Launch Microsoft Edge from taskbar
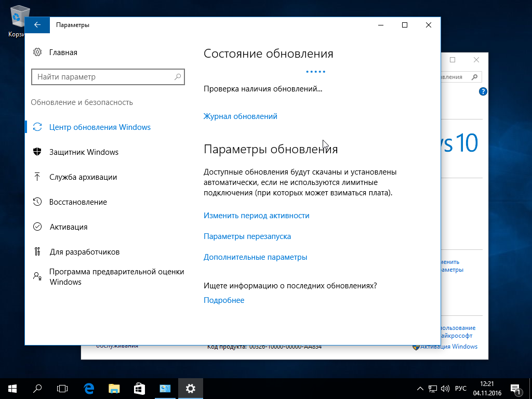Viewport: 532px width, 399px height. [89, 389]
